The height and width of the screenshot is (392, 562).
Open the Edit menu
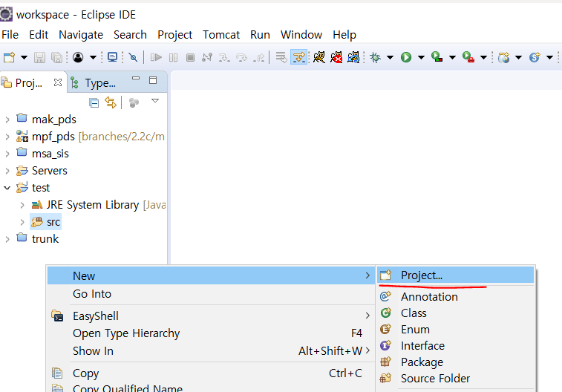(x=39, y=35)
